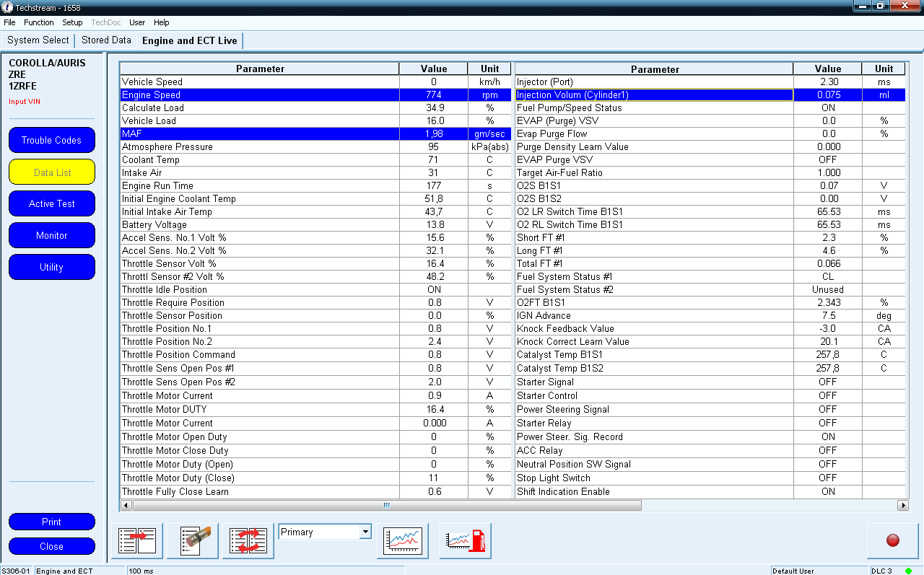Switch to the System Select tab
This screenshot has height=575, width=924.
pos(38,40)
